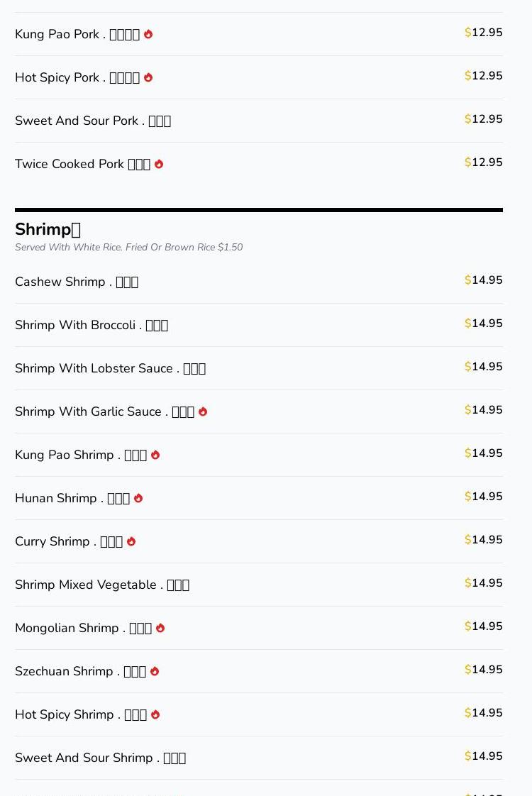Click the spicy flame icon next to Kung Pao Shrimp
Image resolution: width=532 pixels, height=796 pixels.
click(155, 455)
